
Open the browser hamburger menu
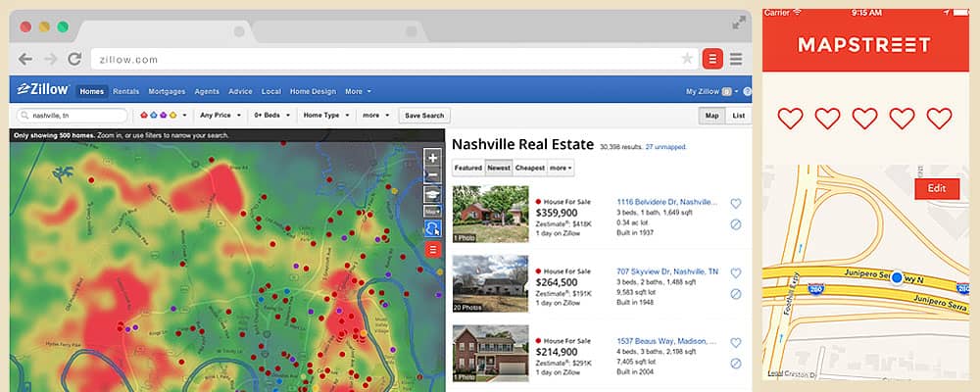(x=736, y=60)
